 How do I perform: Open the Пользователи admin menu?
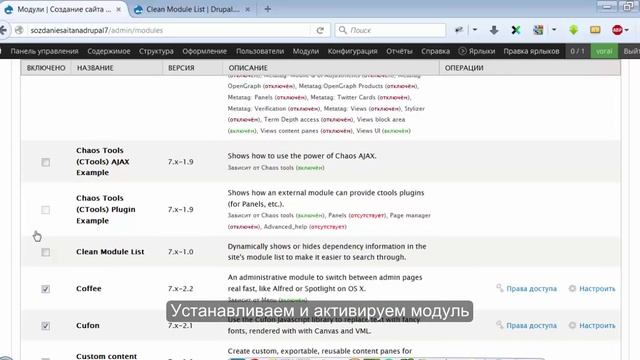pos(260,51)
